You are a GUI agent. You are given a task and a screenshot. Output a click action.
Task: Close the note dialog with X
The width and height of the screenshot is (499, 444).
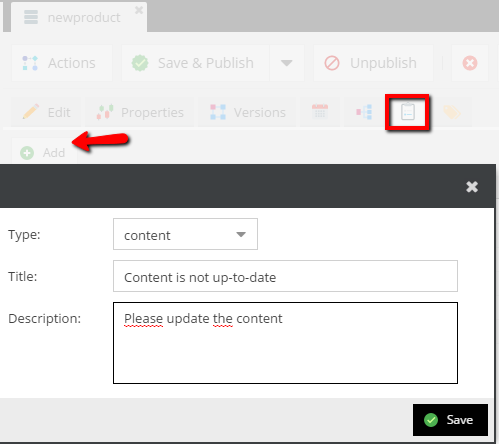click(x=472, y=187)
